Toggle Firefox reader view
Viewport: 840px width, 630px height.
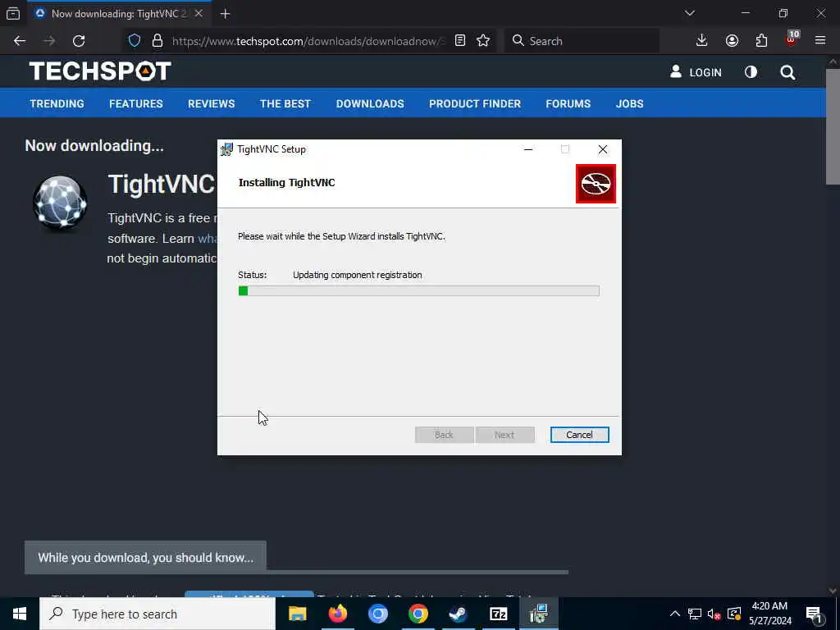pyautogui.click(x=459, y=41)
